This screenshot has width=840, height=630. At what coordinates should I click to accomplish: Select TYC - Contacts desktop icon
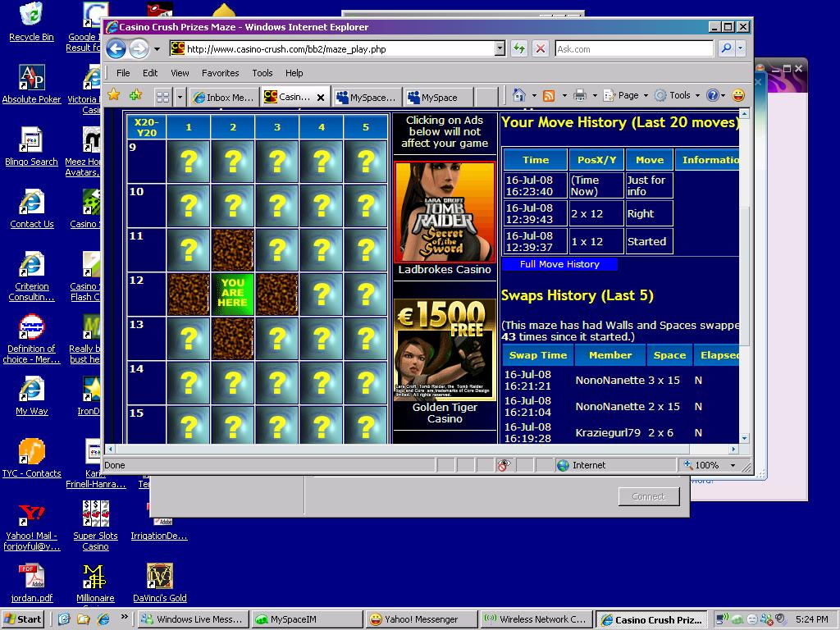click(x=32, y=458)
